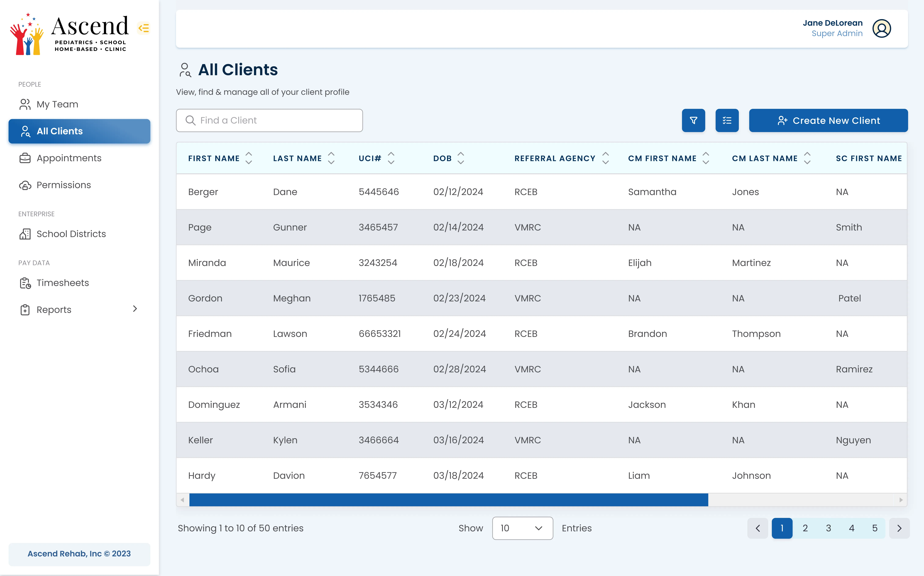Click the Appointments briefcase icon

click(25, 158)
